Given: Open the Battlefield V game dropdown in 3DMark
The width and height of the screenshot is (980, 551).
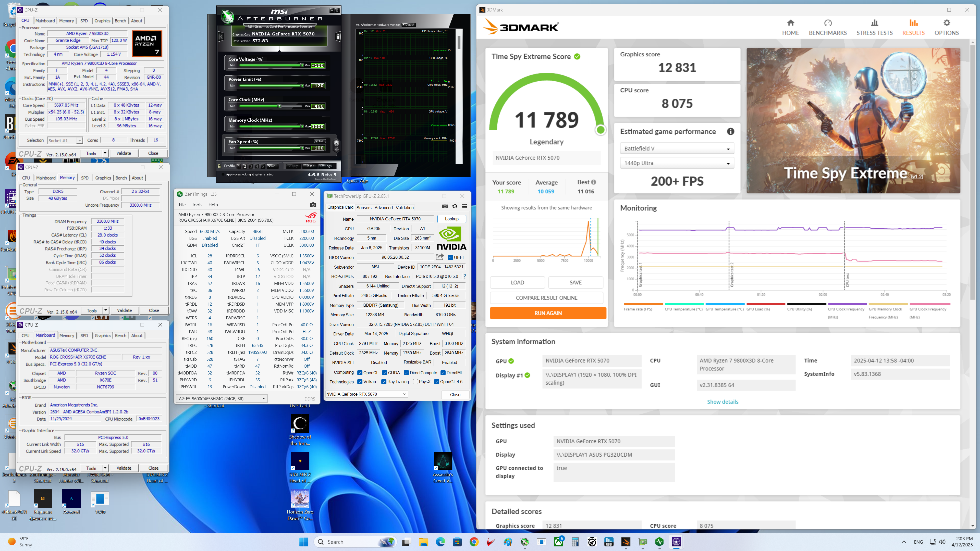Looking at the screenshot, I should [677, 149].
